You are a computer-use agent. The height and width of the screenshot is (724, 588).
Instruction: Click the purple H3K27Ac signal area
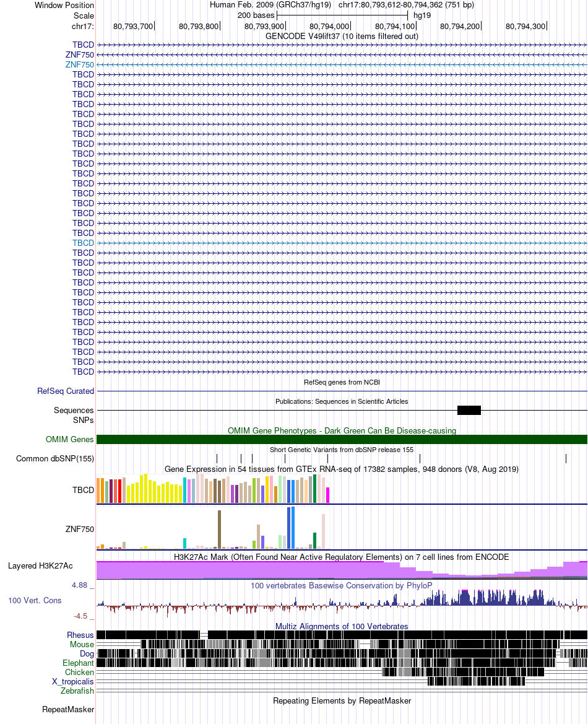click(342, 570)
